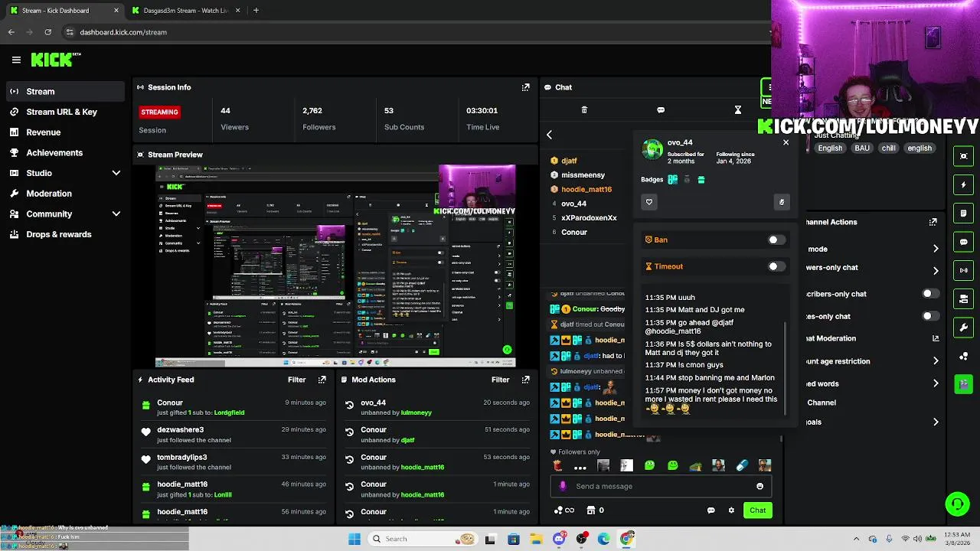Click the stream preview thumbnail
Screen dimensions: 980x551
click(x=335, y=266)
